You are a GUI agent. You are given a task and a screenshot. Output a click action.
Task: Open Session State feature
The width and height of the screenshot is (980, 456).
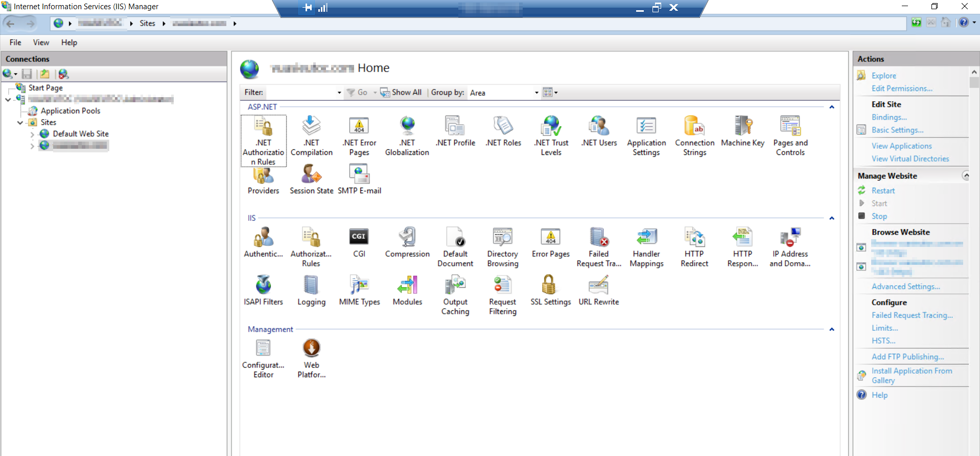coord(312,179)
